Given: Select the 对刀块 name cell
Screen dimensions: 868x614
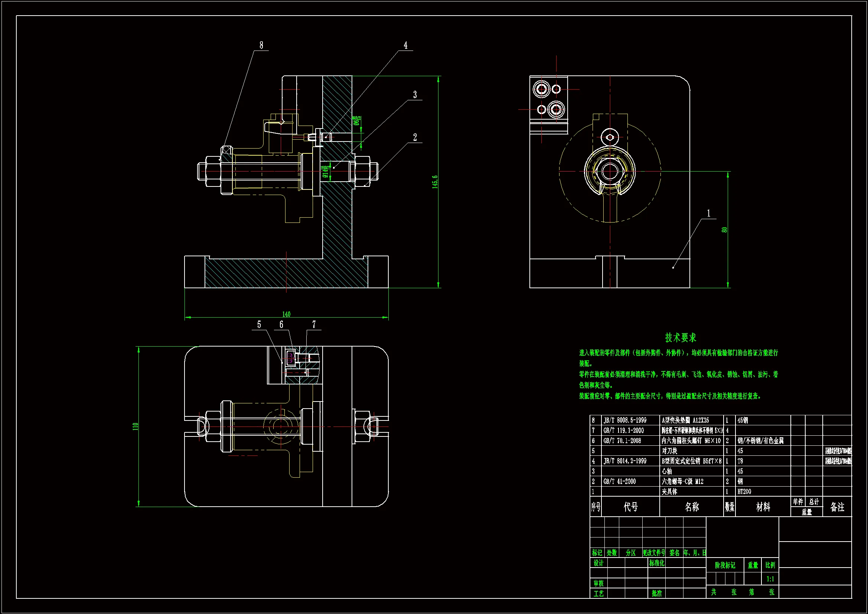Looking at the screenshot, I should (x=669, y=451).
